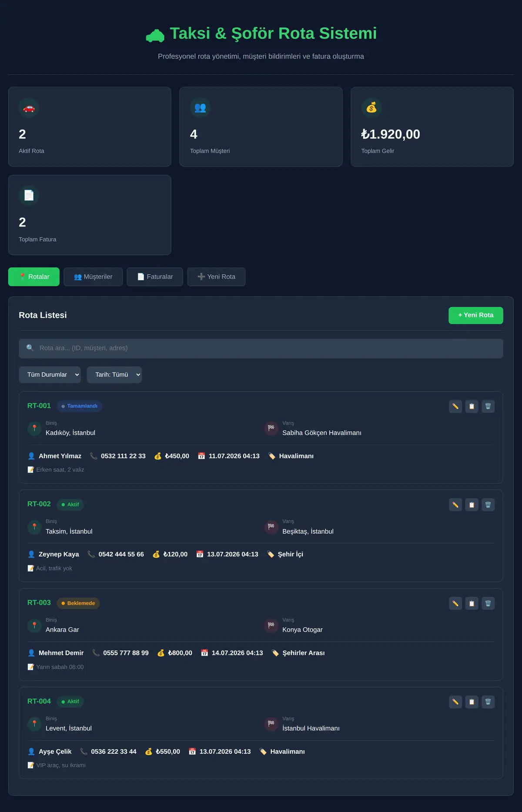This screenshot has width=522, height=812.
Task: Click the destination Sabiha Gökçen Havalimanı
Action: (322, 433)
